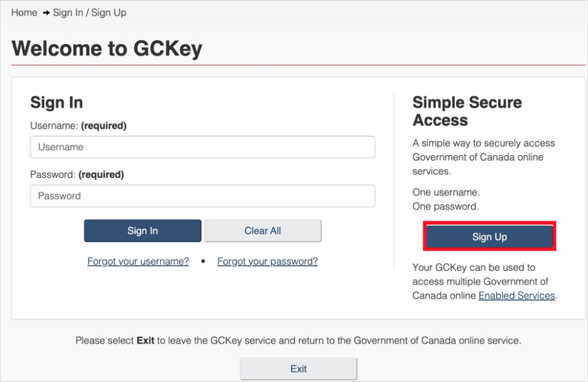The width and height of the screenshot is (588, 382).
Task: Click the One username One password text
Action: [446, 199]
